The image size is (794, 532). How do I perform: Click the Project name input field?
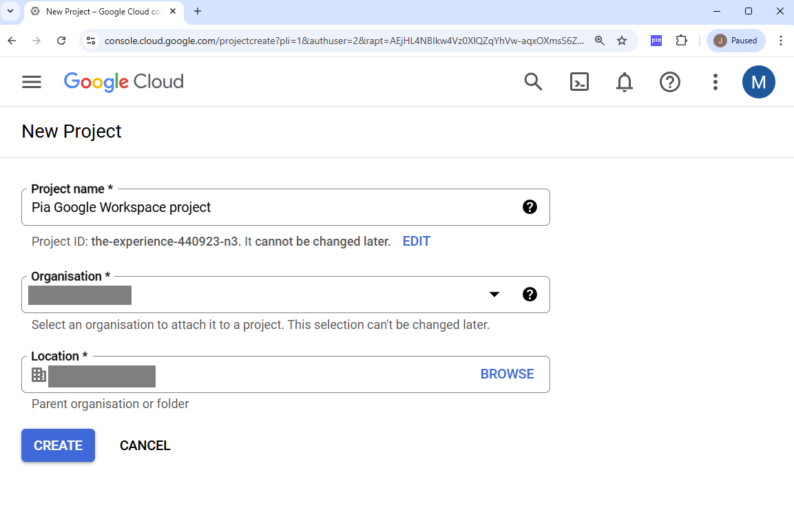(286, 207)
